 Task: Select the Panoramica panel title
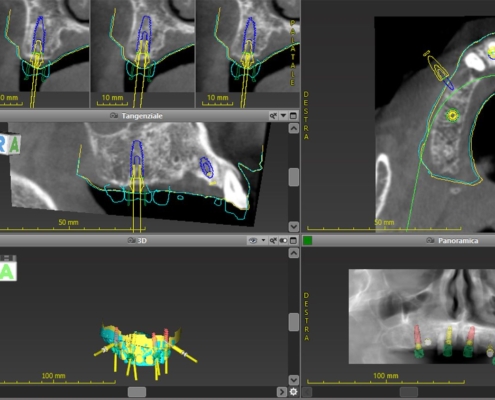(458, 240)
